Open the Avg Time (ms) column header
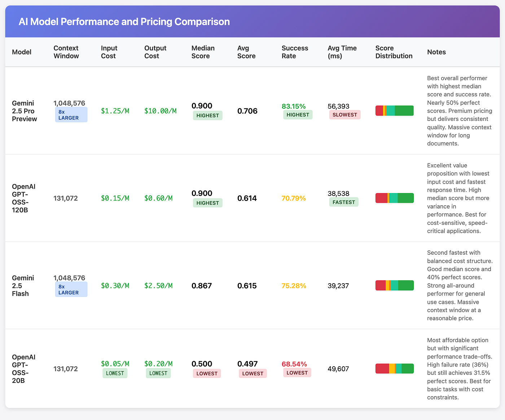The image size is (505, 420). click(x=342, y=52)
